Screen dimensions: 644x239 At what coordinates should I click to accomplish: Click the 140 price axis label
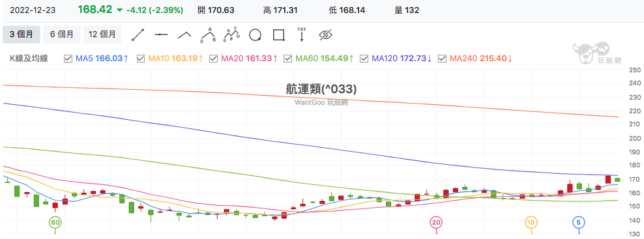point(635,221)
